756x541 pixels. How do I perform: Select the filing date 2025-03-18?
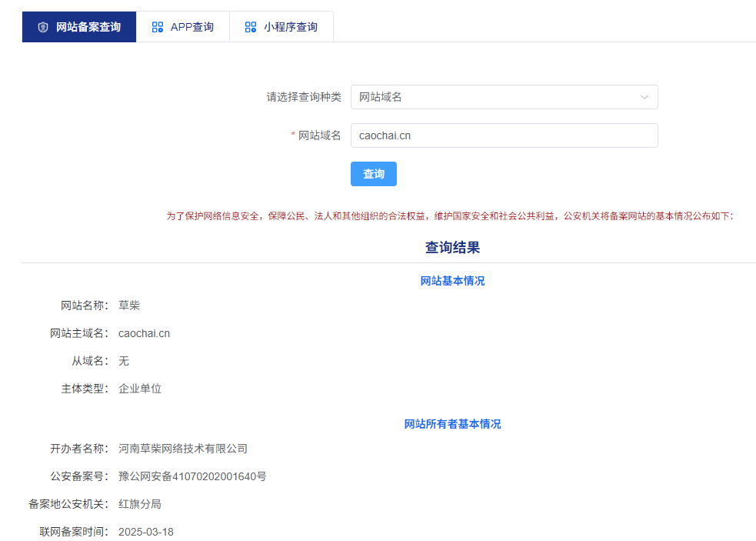(146, 532)
